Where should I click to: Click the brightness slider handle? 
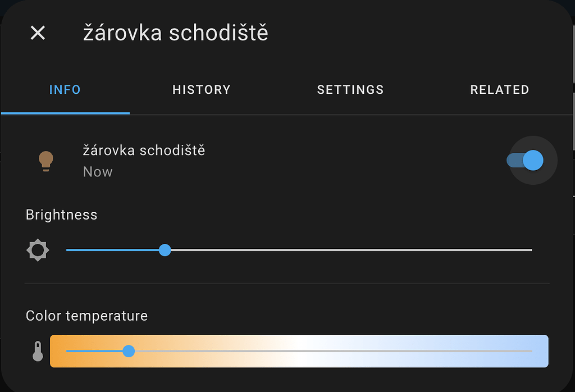(165, 250)
